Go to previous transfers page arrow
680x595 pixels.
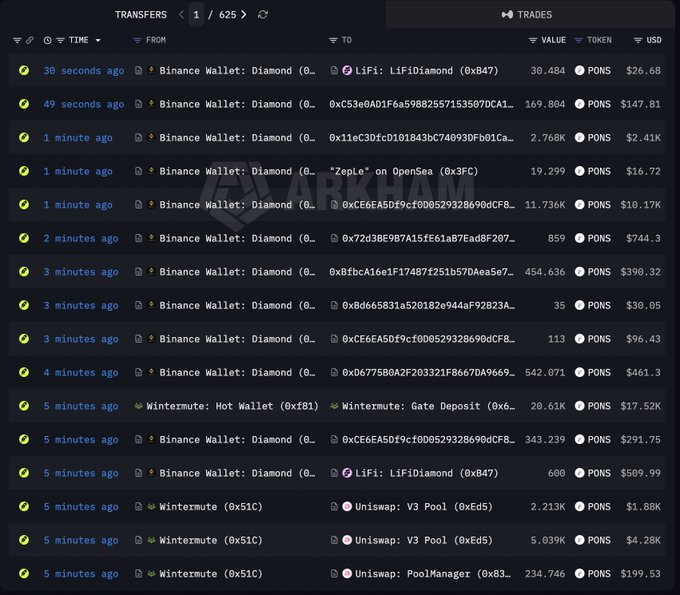(181, 15)
